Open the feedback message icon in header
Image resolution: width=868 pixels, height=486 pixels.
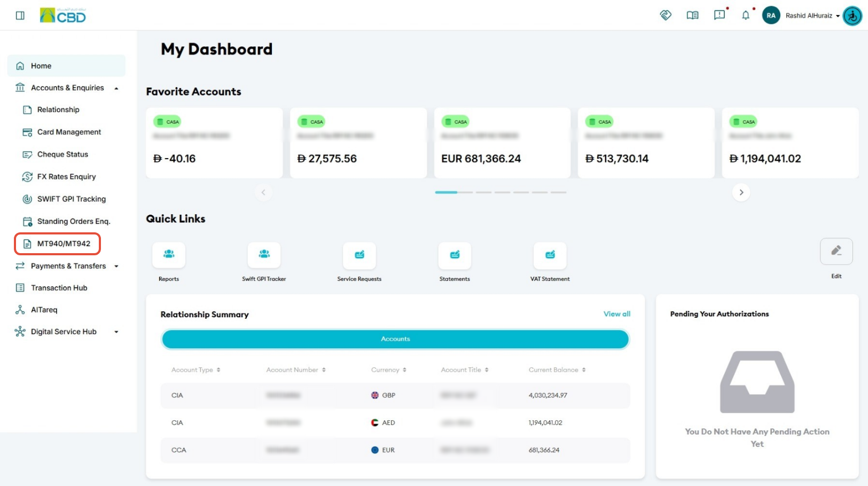click(x=720, y=15)
